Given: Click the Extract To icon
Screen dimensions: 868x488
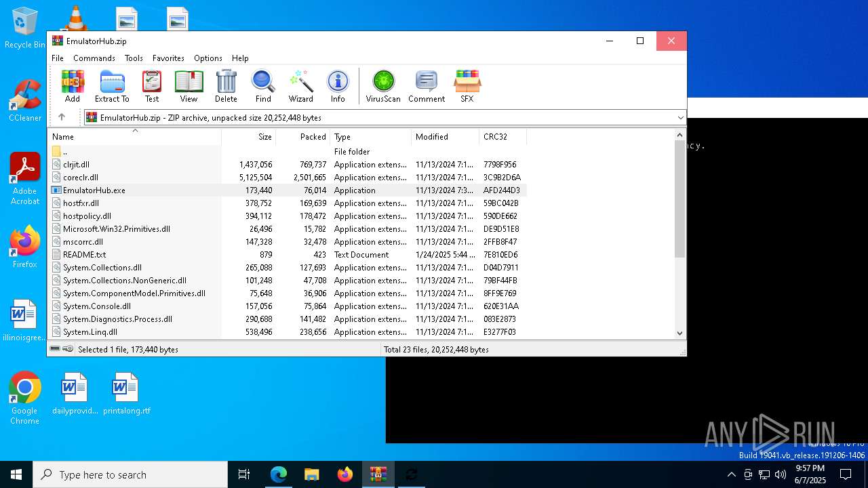Looking at the screenshot, I should (x=112, y=86).
